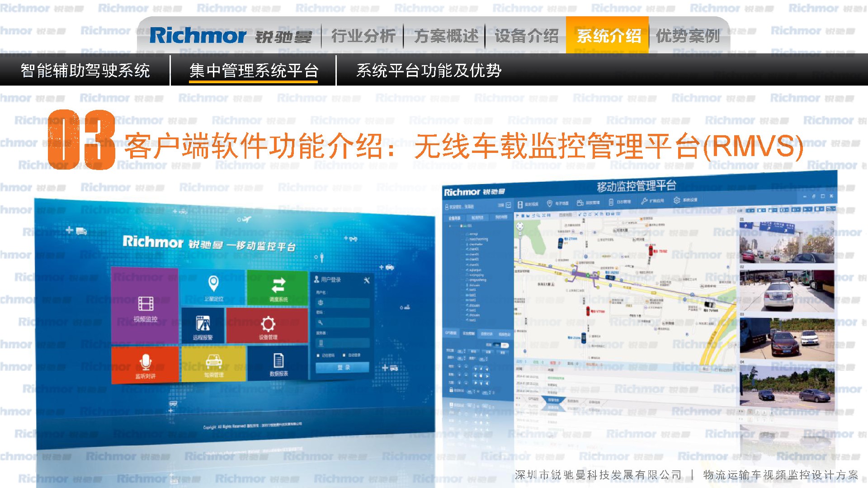Click the 登录 login button
This screenshot has width=868, height=488.
[343, 367]
